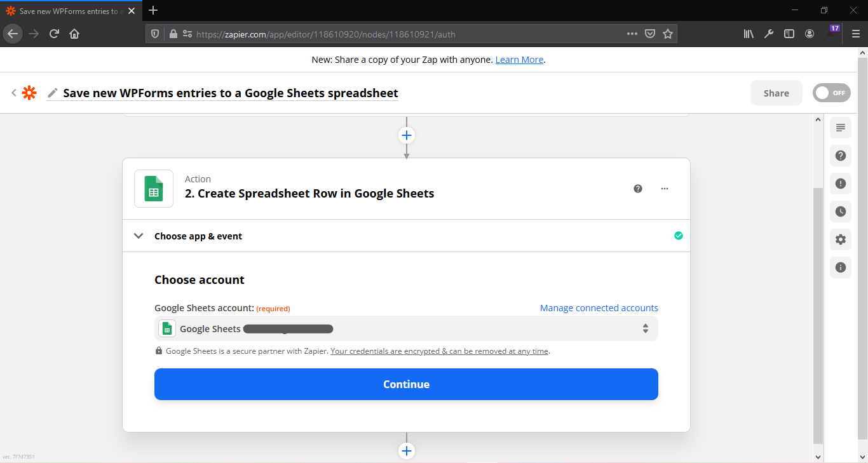Add a step with the lower plus button
Image resolution: width=868 pixels, height=463 pixels.
tap(407, 451)
